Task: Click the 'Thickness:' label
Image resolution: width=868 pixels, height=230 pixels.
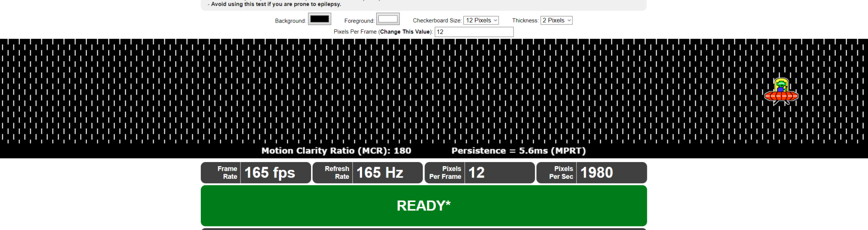Action: tap(525, 20)
